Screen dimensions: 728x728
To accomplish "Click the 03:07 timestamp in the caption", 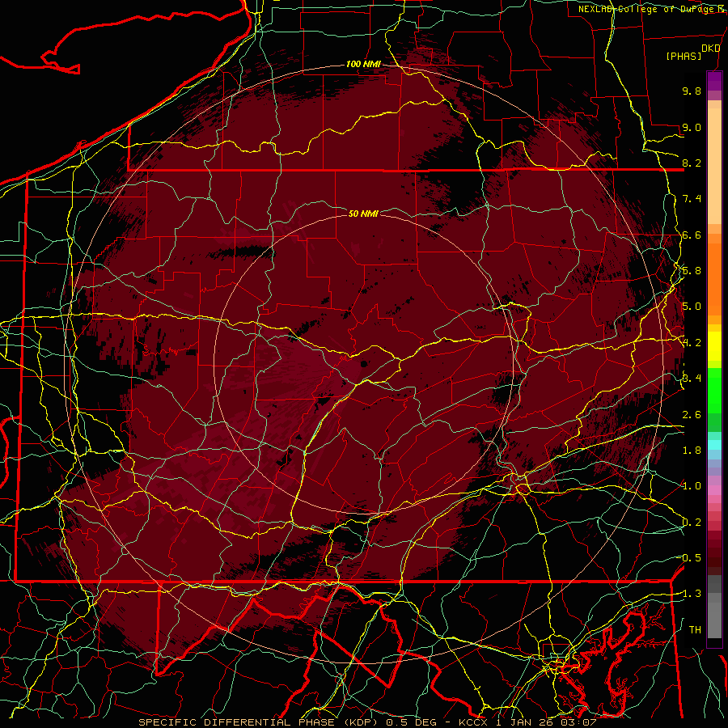I will pyautogui.click(x=580, y=722).
